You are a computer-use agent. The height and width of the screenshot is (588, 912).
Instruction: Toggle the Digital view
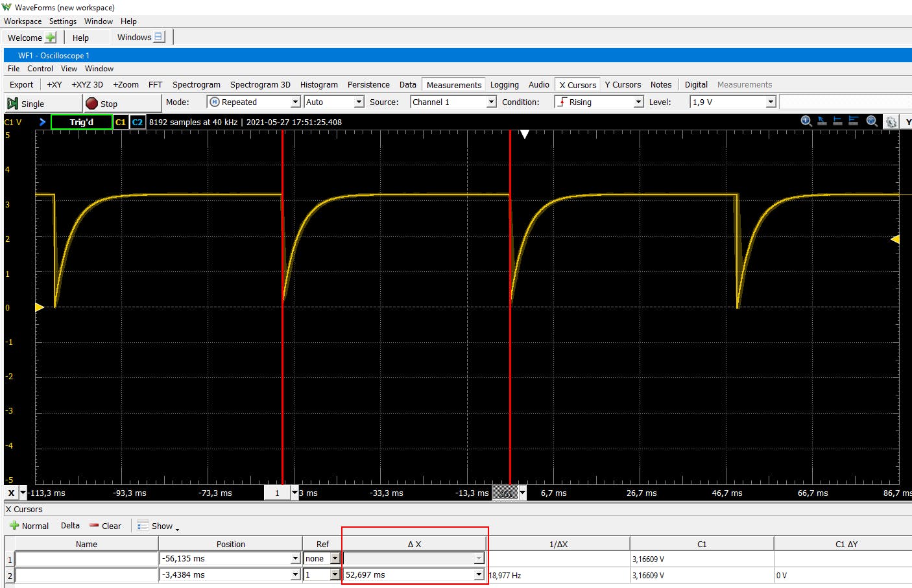[x=696, y=85]
